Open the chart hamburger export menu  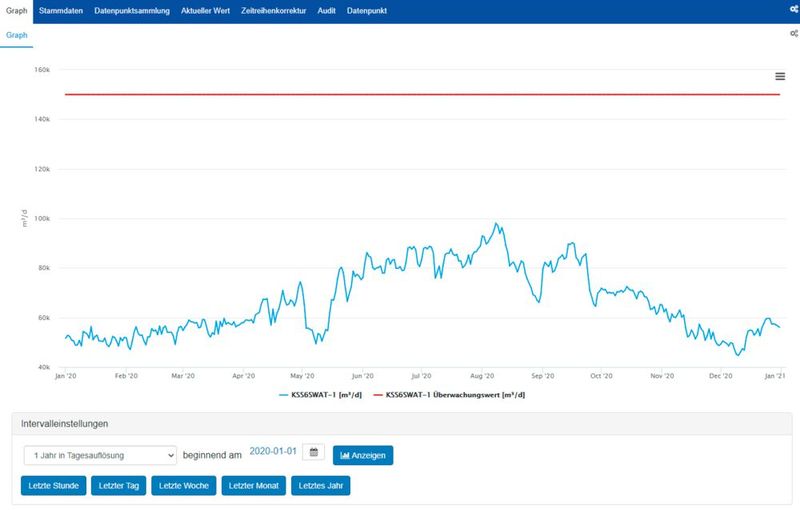click(x=780, y=77)
